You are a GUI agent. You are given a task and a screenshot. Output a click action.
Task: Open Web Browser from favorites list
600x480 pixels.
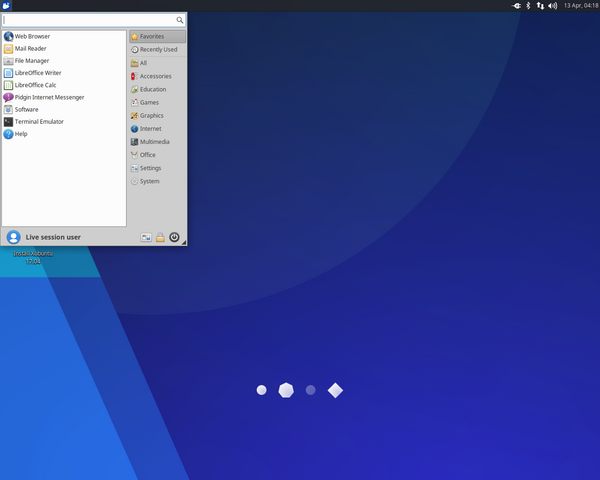(32, 36)
